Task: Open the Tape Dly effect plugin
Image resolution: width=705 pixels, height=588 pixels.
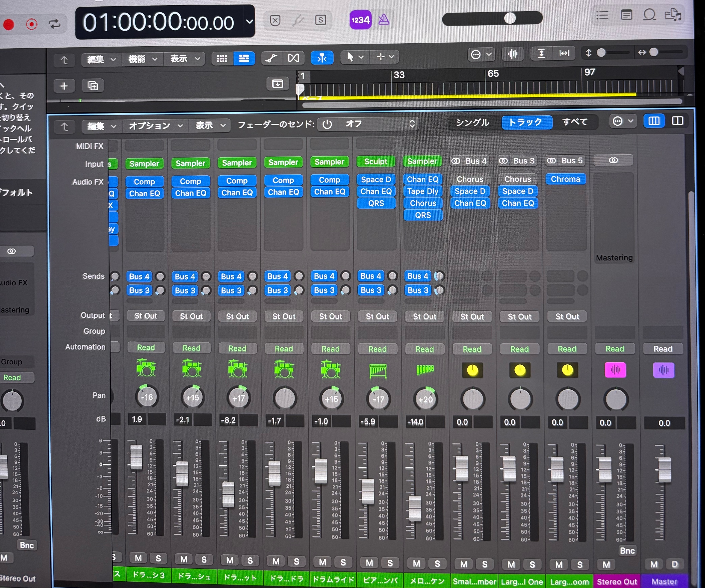Action: 423,191
